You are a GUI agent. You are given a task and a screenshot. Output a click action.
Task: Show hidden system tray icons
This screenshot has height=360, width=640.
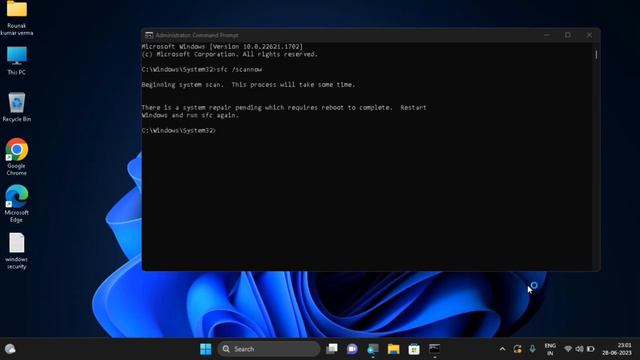pos(502,349)
